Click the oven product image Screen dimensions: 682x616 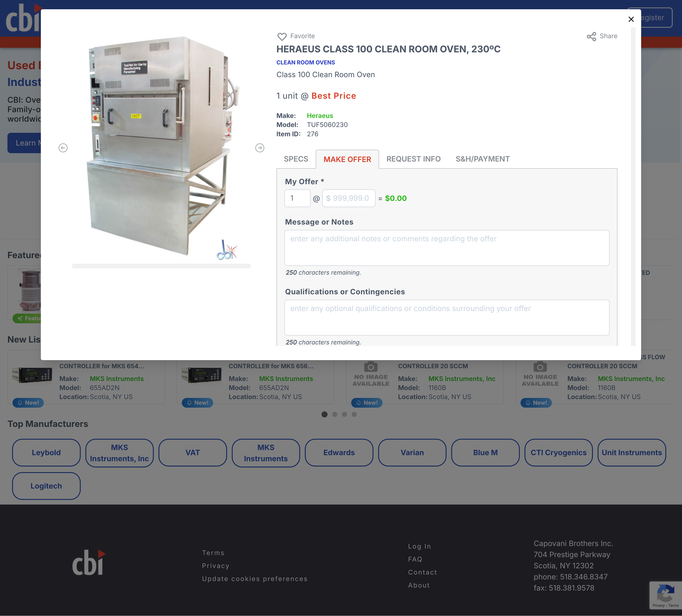coord(161,145)
